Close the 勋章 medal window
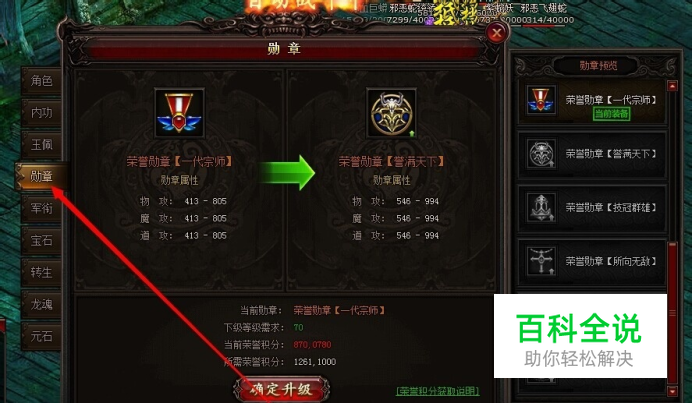This screenshot has height=403, width=692. pyautogui.click(x=496, y=33)
